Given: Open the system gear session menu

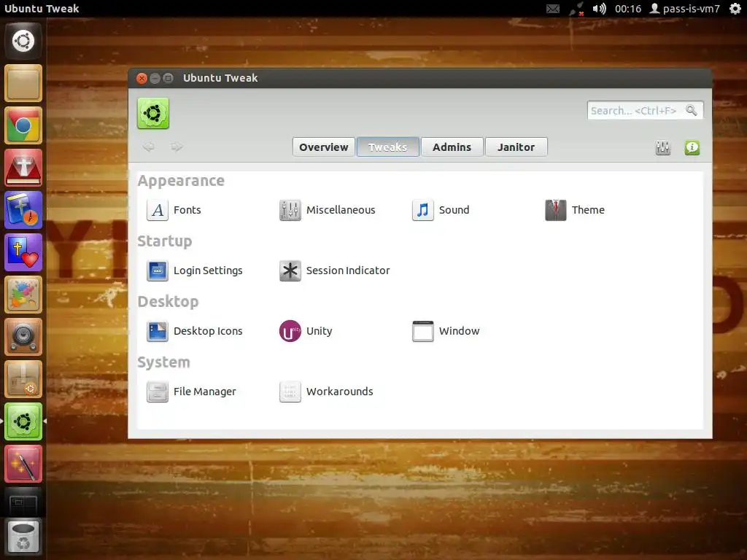Looking at the screenshot, I should pos(735,9).
